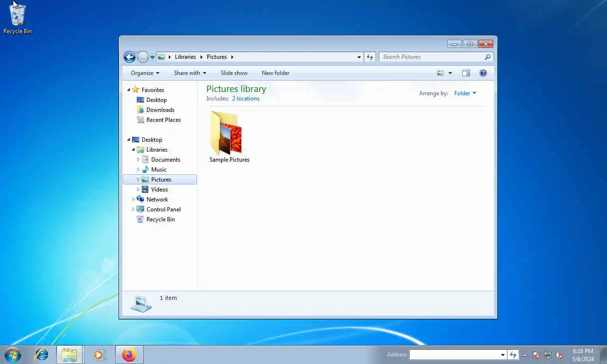Open the clock showing 6:18 PM
The image size is (607, 364).
(583, 355)
